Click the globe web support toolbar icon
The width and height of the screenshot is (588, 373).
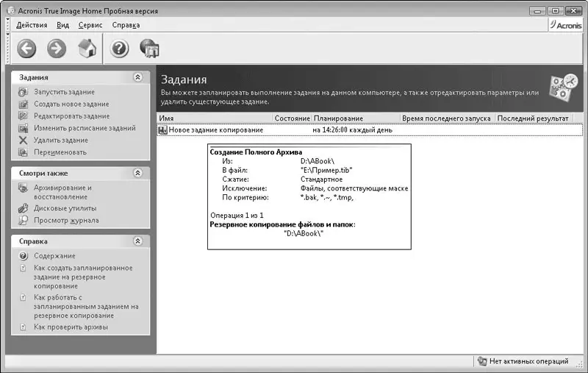click(150, 49)
